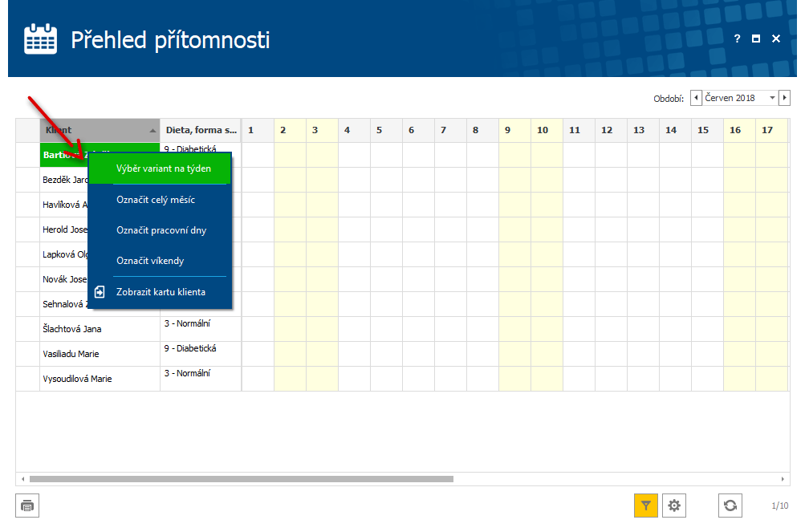The width and height of the screenshot is (805, 532).
Task: Click the day 10 column header
Action: [547, 131]
